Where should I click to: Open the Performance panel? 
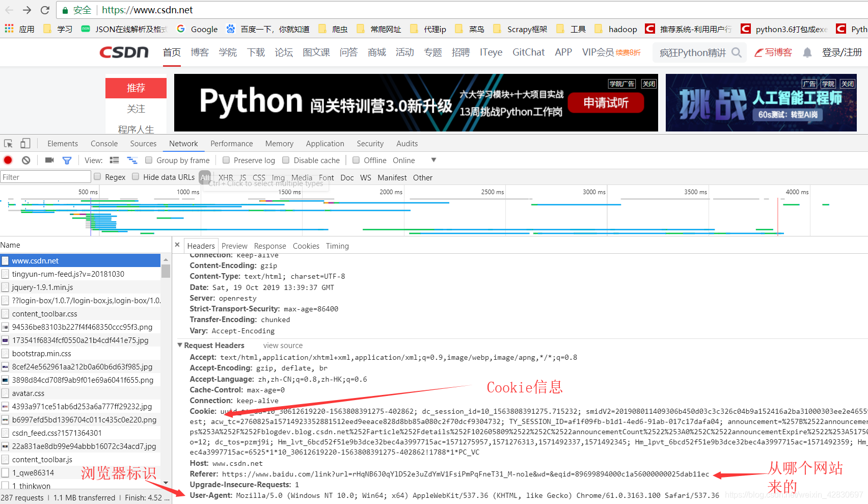coord(232,144)
